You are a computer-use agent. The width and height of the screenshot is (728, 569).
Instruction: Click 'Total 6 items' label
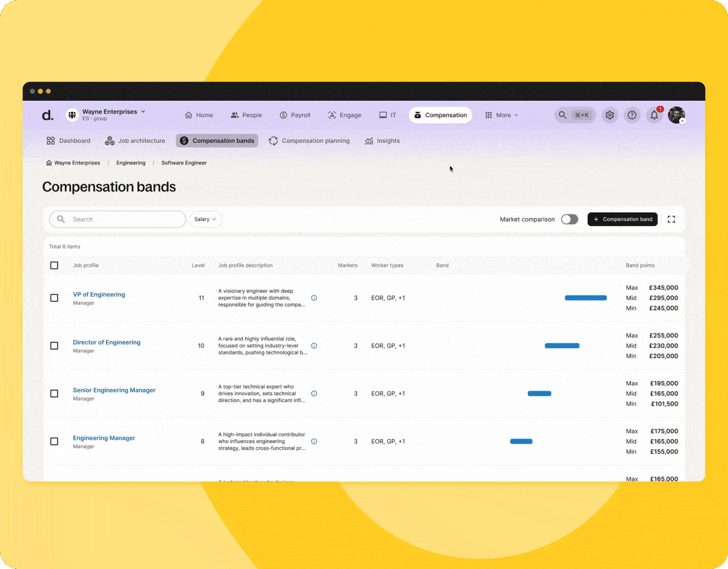[x=64, y=246]
